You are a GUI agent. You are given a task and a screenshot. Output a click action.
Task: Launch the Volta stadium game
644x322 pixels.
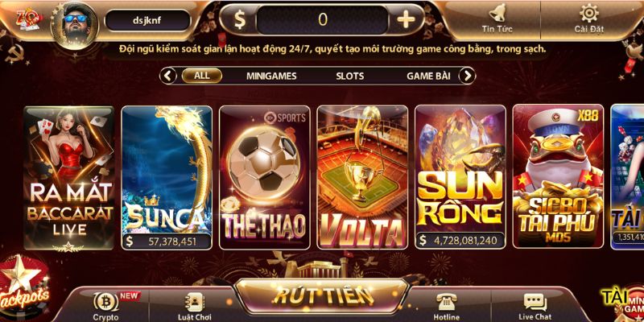[x=362, y=177]
